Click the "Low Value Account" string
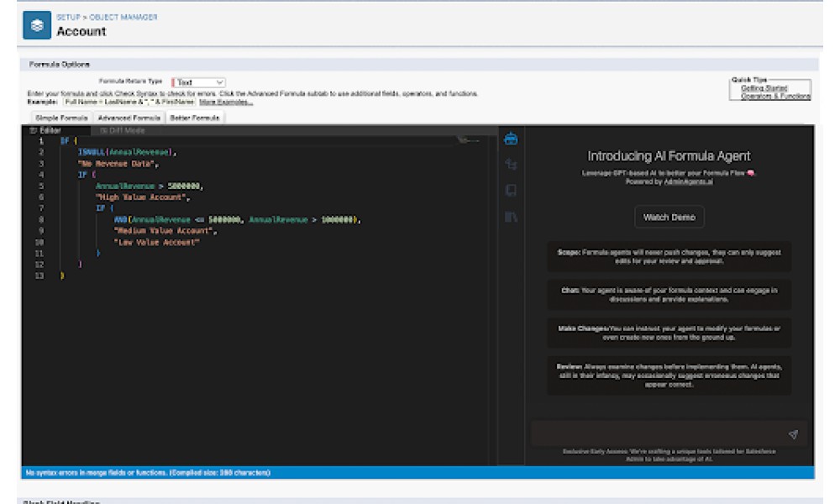Viewport: 840px width, 504px height. (x=156, y=242)
